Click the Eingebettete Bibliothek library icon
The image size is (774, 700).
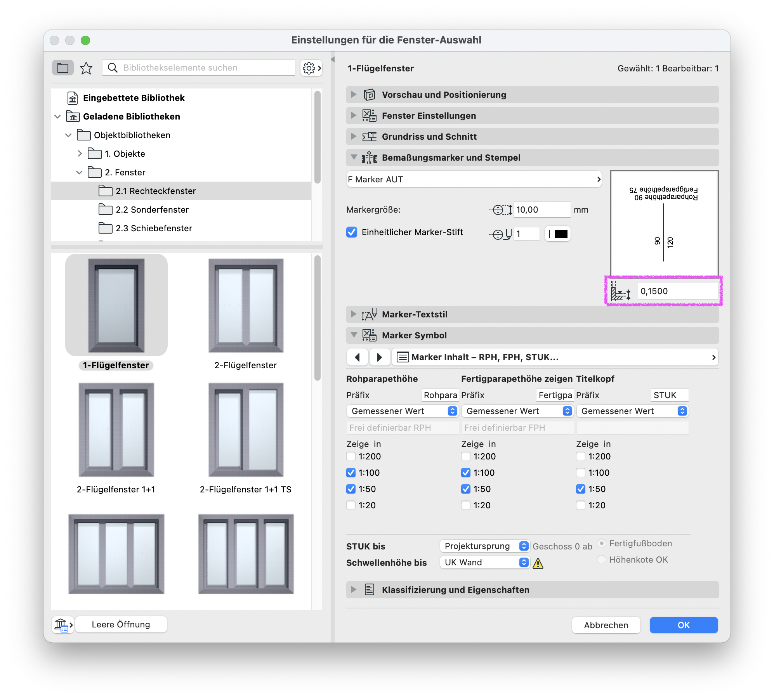[73, 98]
